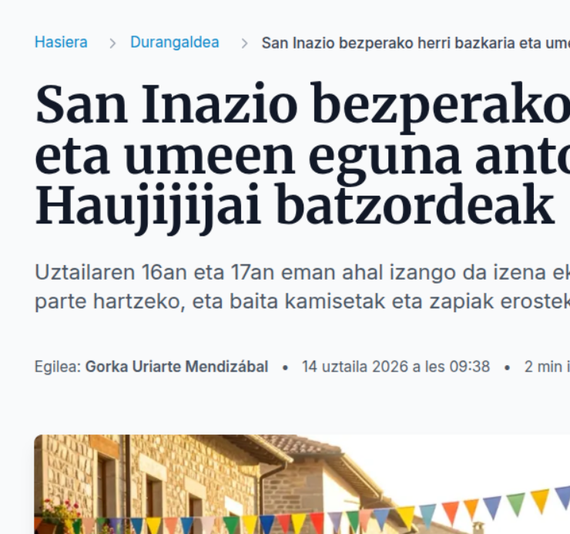
Task: Click the subtitle line beginning 'Uztailaren 16an'
Action: coord(302,273)
